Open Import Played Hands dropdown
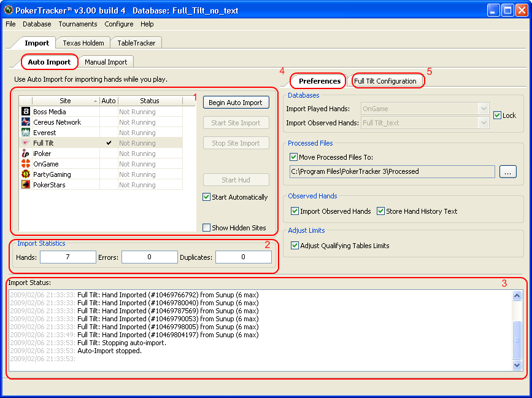 pyautogui.click(x=484, y=109)
